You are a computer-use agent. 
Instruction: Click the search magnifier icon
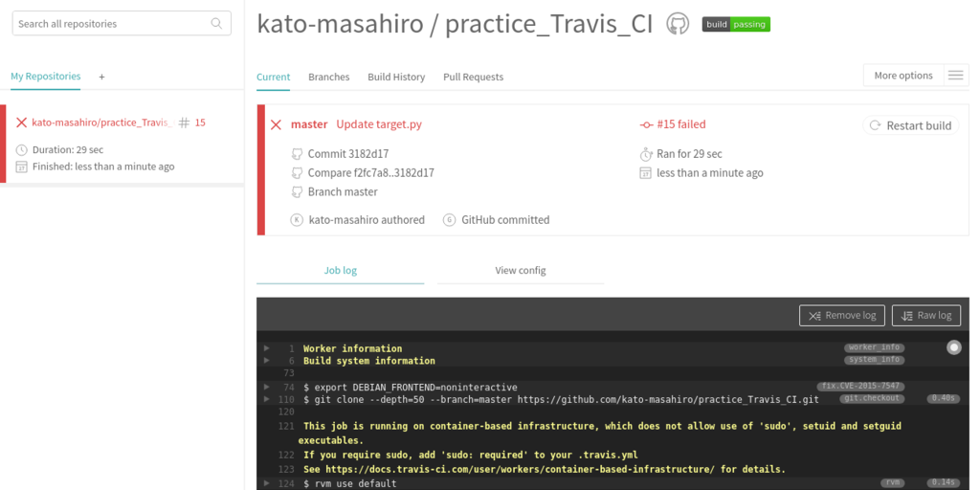pos(216,24)
